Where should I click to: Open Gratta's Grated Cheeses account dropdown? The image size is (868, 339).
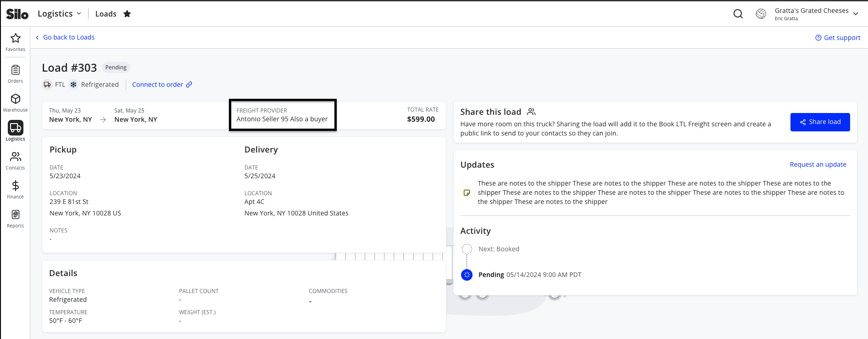(x=816, y=14)
